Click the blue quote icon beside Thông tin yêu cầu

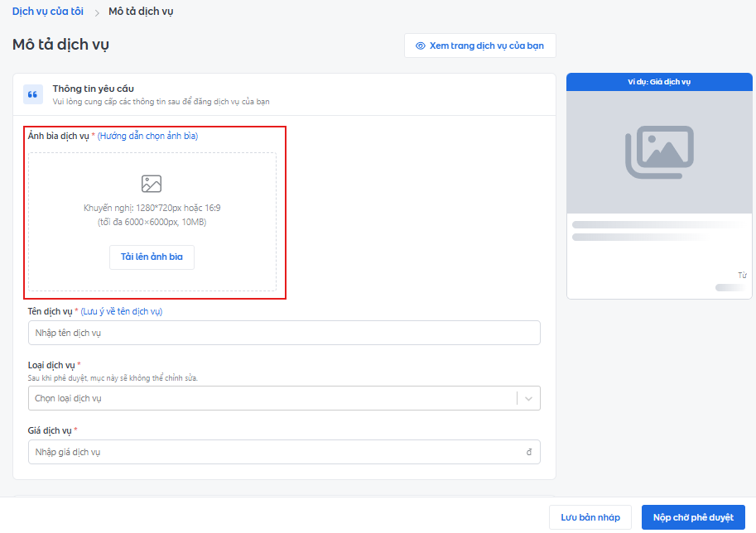[x=33, y=94]
